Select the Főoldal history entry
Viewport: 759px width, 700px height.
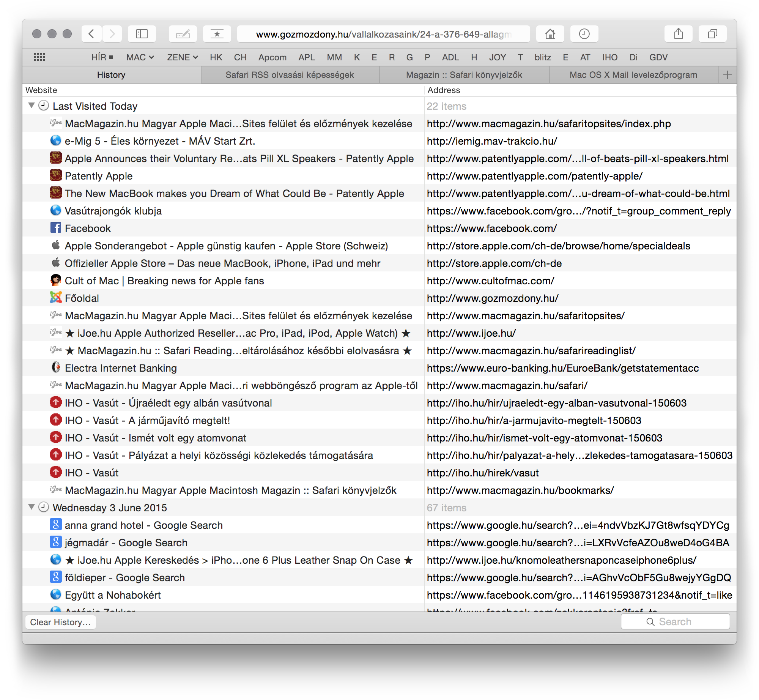click(x=379, y=298)
